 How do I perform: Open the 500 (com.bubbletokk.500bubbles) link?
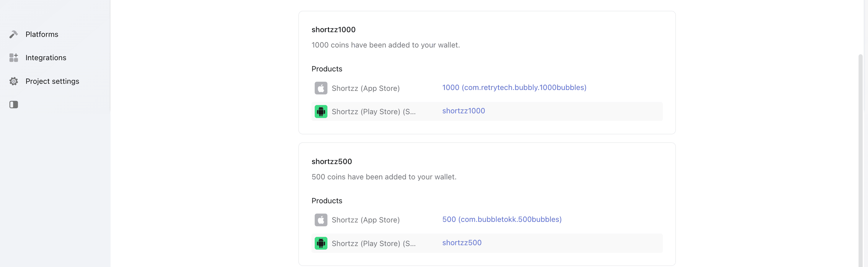(x=502, y=219)
